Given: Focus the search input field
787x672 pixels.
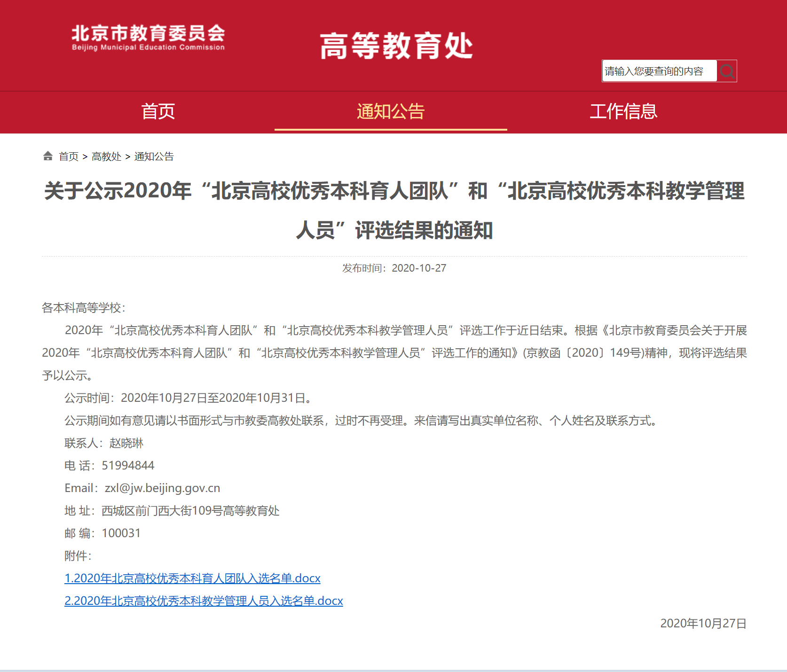Looking at the screenshot, I should (659, 71).
